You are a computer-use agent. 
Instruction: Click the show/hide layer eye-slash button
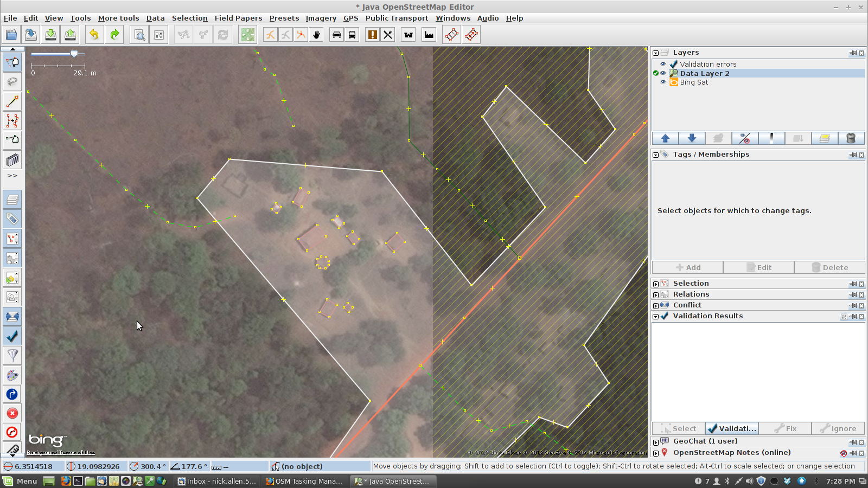(x=744, y=138)
